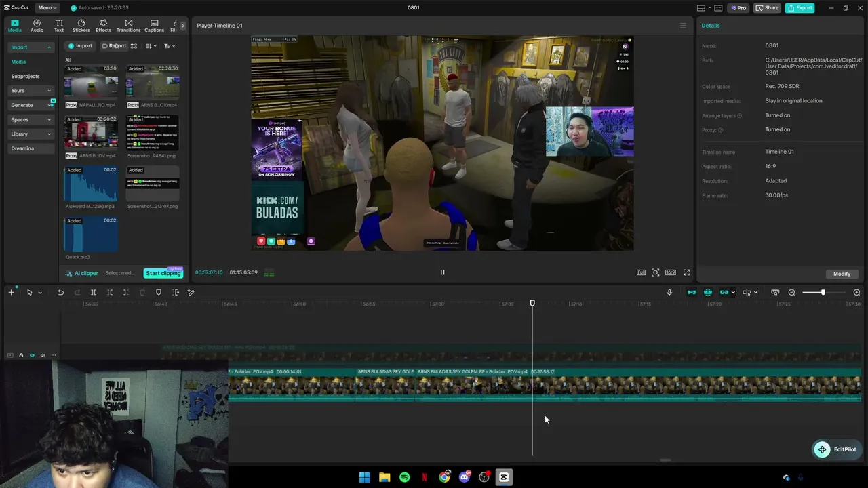This screenshot has height=488, width=868.
Task: Click the timeline add (plus) icon
Action: pos(11,292)
